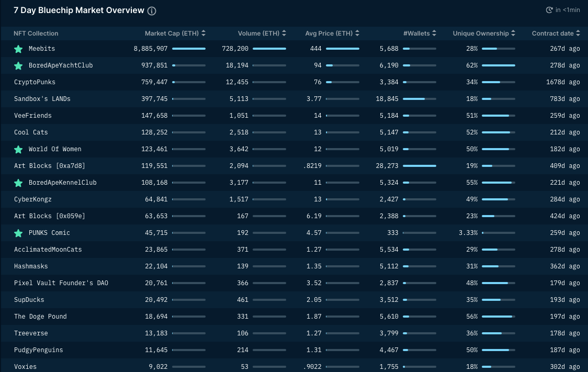
Task: Open the SupDucks collection
Action: pyautogui.click(x=29, y=300)
